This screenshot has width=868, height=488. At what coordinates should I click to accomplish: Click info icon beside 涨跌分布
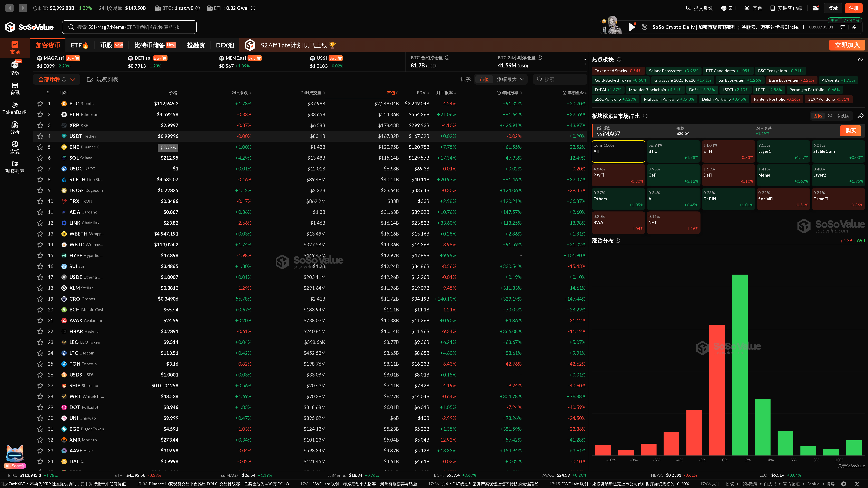point(618,240)
